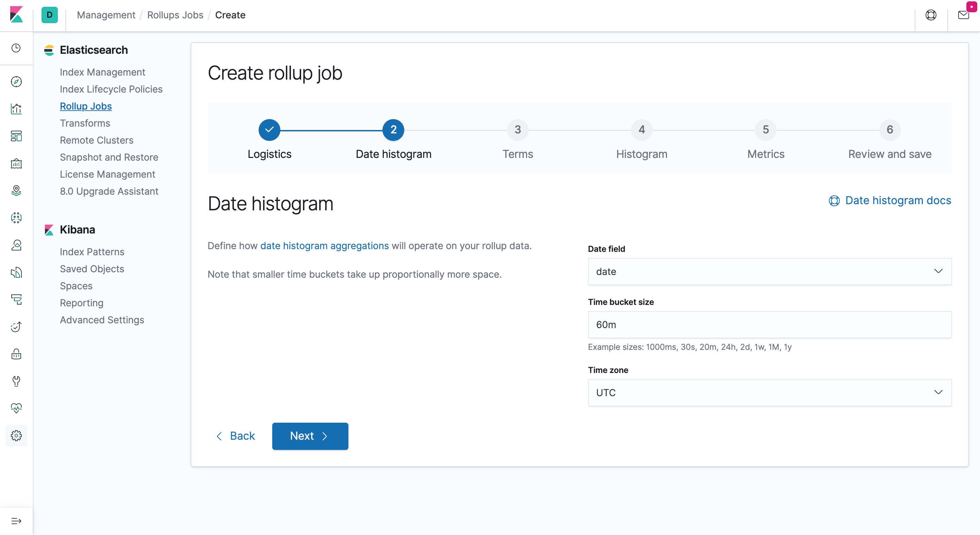Open the help menu icon
Viewport: 980px width, 535px height.
[931, 15]
